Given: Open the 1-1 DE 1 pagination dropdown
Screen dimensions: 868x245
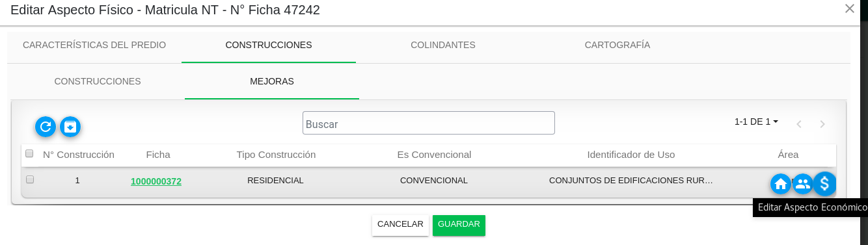Looking at the screenshot, I should (757, 122).
